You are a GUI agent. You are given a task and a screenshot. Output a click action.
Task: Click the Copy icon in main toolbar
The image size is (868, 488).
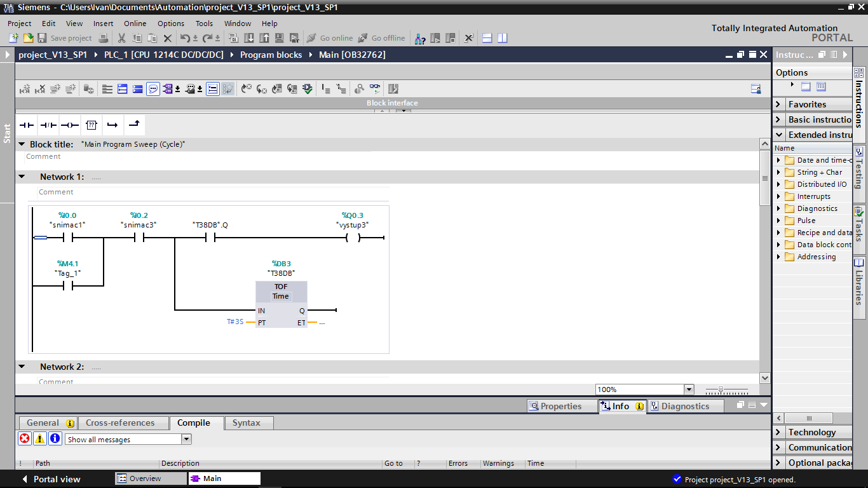point(137,38)
